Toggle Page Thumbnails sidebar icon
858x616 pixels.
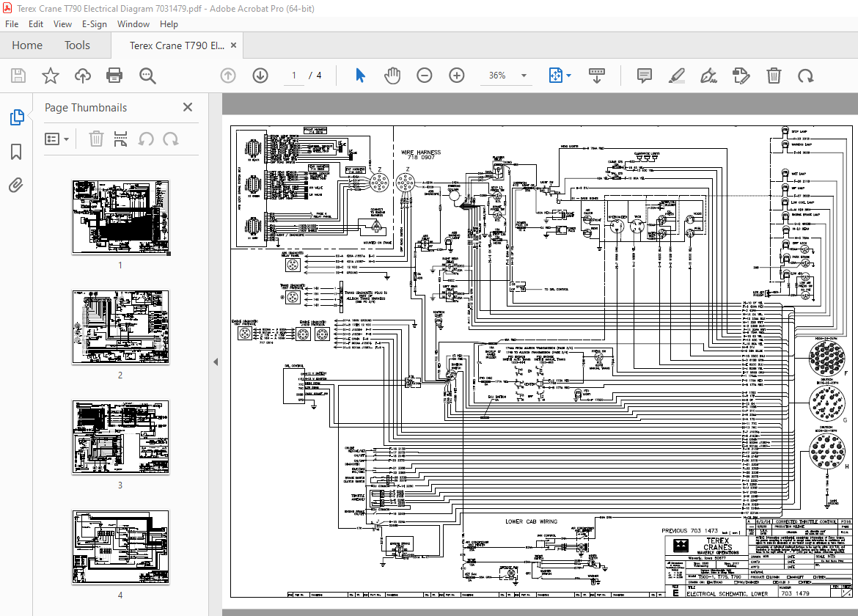tap(17, 117)
